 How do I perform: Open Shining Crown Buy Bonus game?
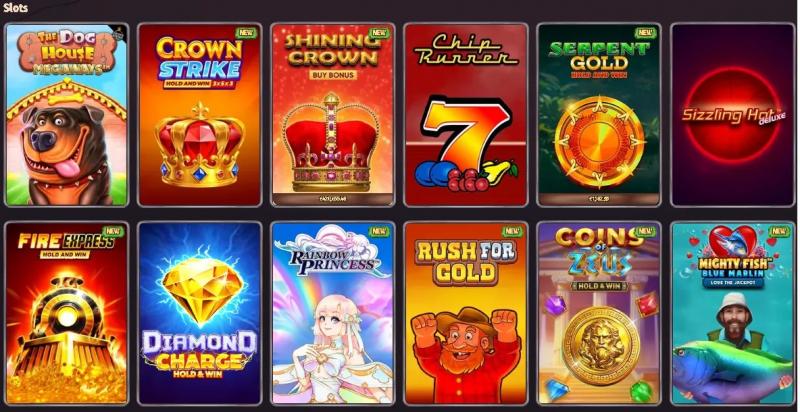333,115
